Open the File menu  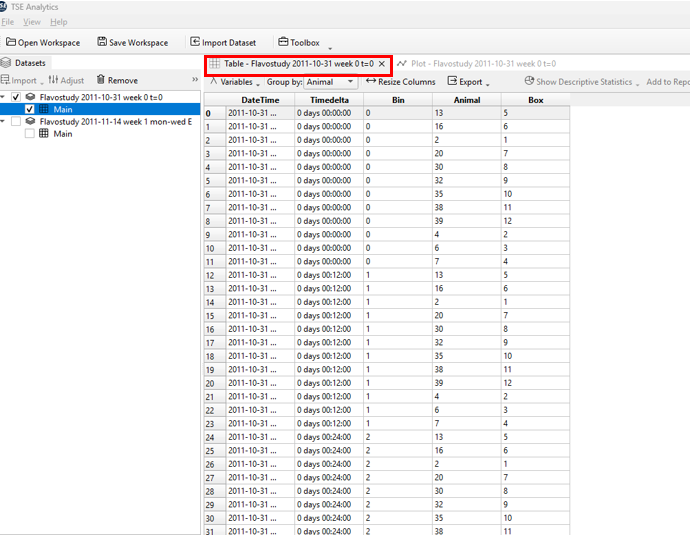click(x=7, y=21)
